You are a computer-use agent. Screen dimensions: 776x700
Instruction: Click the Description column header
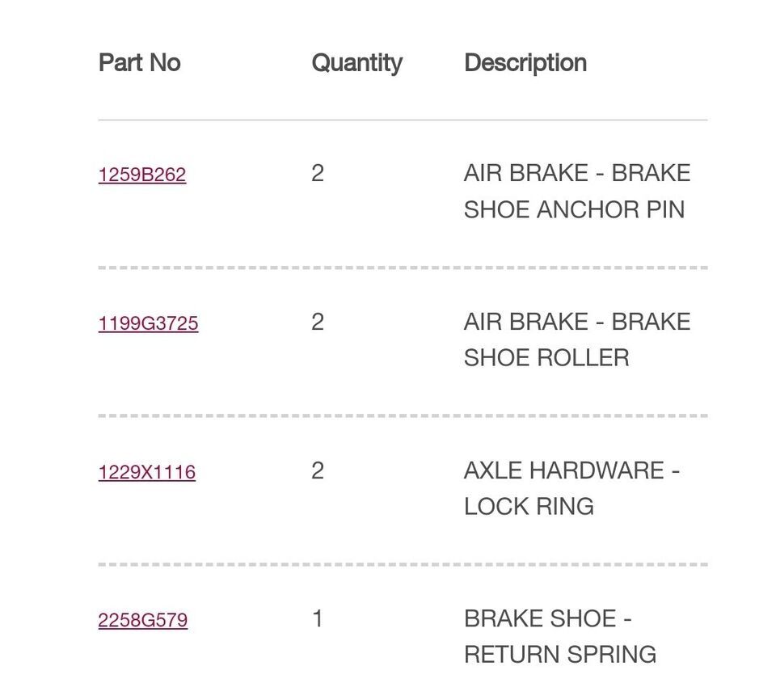[x=525, y=64]
